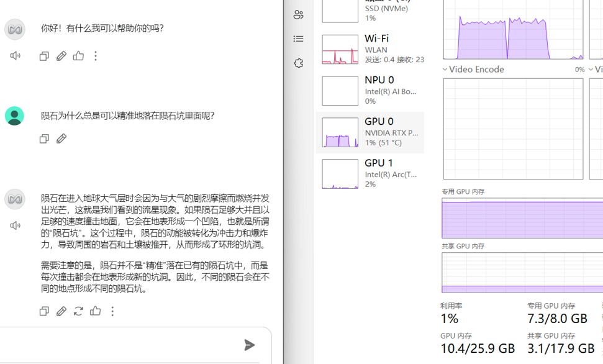The width and height of the screenshot is (603, 364).
Task: Send the chat message
Action: coord(249,345)
